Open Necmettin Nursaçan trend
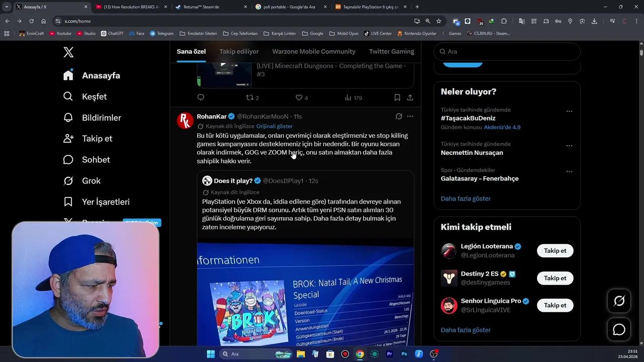644x362 pixels. (x=472, y=153)
